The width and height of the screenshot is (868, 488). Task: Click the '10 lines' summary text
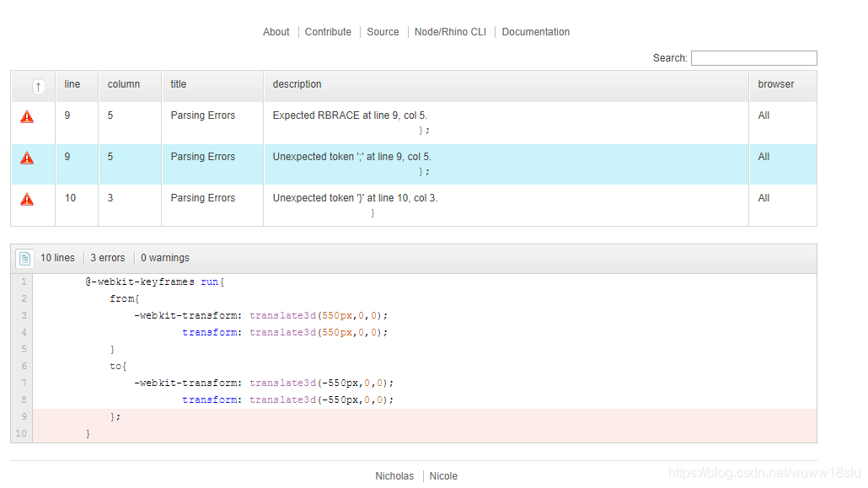pyautogui.click(x=57, y=258)
